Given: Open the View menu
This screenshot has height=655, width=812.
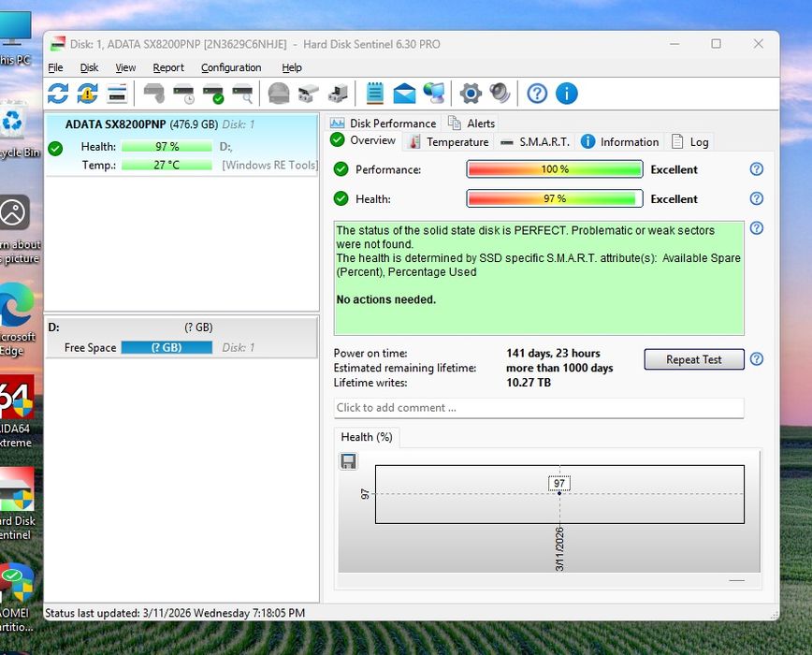Looking at the screenshot, I should [125, 67].
